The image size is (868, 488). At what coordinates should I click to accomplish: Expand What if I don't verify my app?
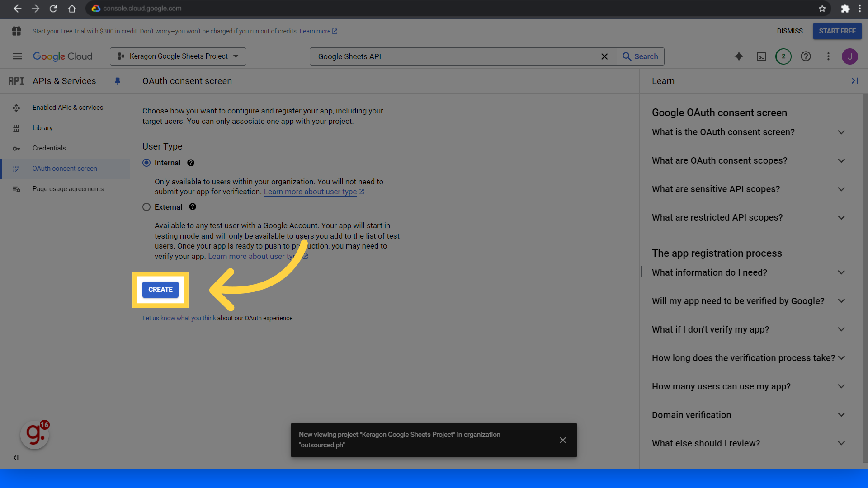click(748, 330)
